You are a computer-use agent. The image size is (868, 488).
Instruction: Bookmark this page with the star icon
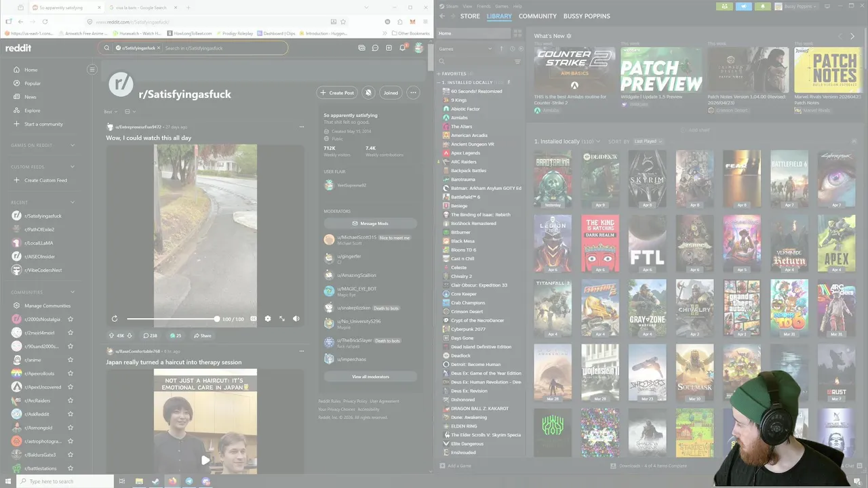pyautogui.click(x=343, y=22)
